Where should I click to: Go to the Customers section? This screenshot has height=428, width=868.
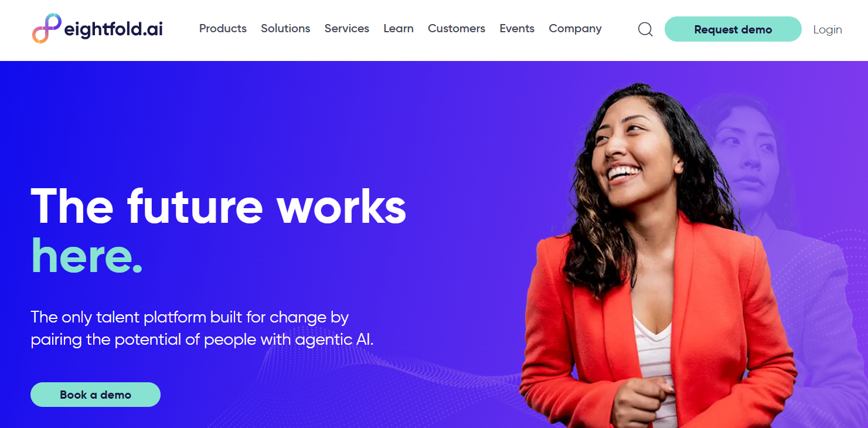pos(457,28)
